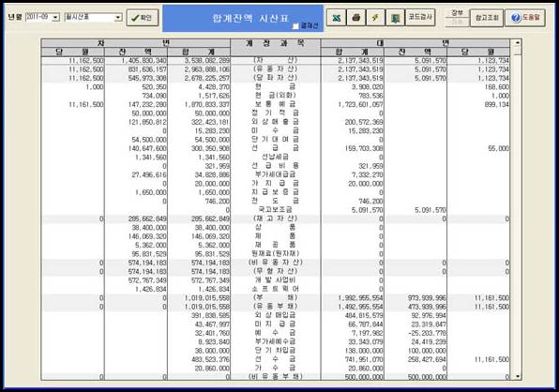Select the (무형자산) account row
Image resolution: width=559 pixels, height=392 pixels.
click(275, 272)
